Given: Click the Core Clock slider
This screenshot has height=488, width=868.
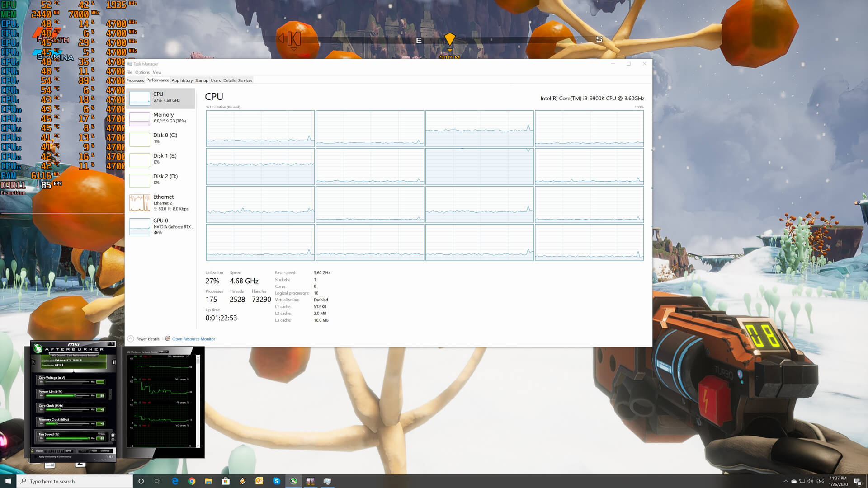Looking at the screenshot, I should tap(60, 410).
